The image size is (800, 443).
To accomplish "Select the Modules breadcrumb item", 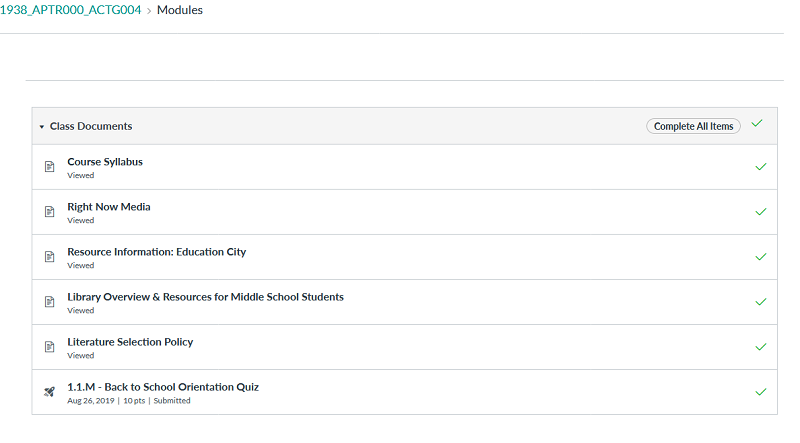I will [x=180, y=10].
